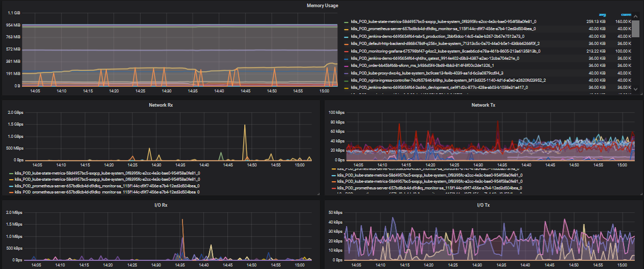Image resolution: width=644 pixels, height=269 pixels.
Task: Toggle monitoring-grafana series in Memory Usage legend
Action: (445, 51)
